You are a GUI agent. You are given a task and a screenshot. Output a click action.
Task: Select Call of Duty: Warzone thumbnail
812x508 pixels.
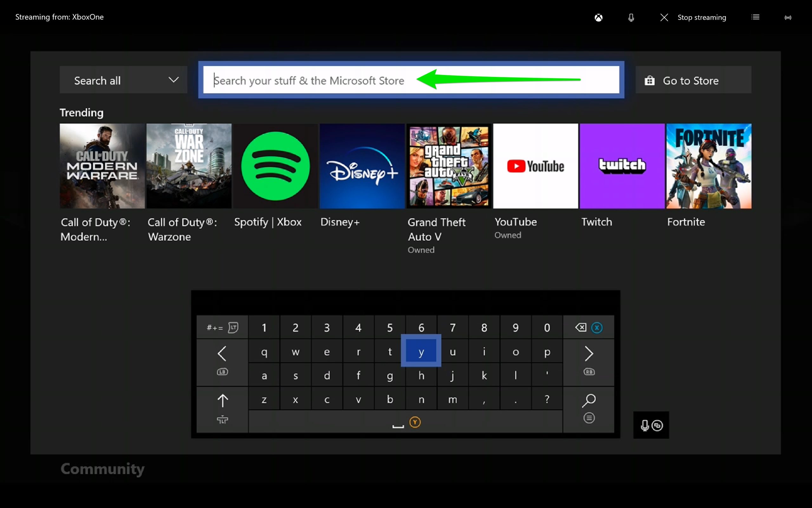tap(189, 166)
